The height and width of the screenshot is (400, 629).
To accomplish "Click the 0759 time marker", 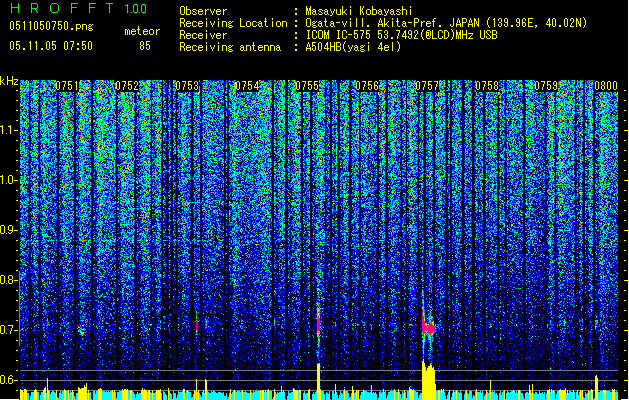I will pyautogui.click(x=546, y=86).
